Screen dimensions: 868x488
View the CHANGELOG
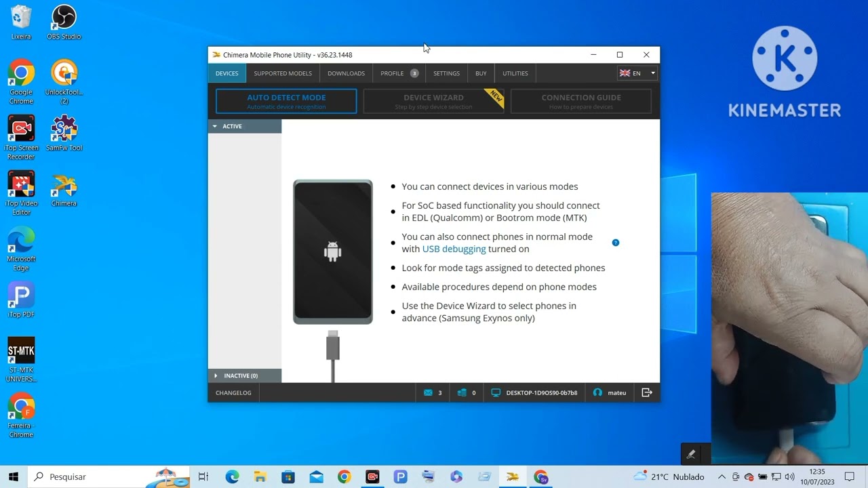(x=233, y=392)
